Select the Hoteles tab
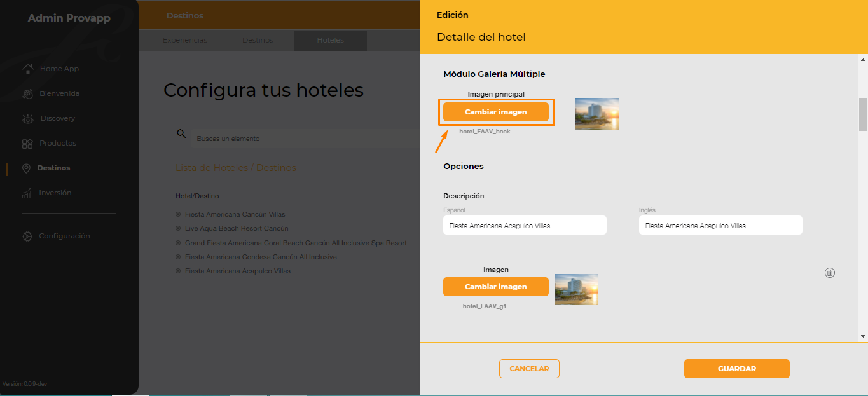The image size is (868, 396). click(x=330, y=40)
